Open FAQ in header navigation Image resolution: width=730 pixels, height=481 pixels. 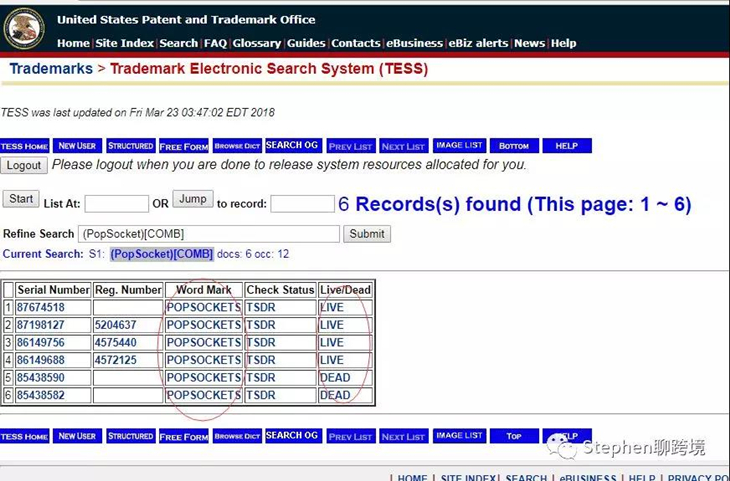pos(215,43)
